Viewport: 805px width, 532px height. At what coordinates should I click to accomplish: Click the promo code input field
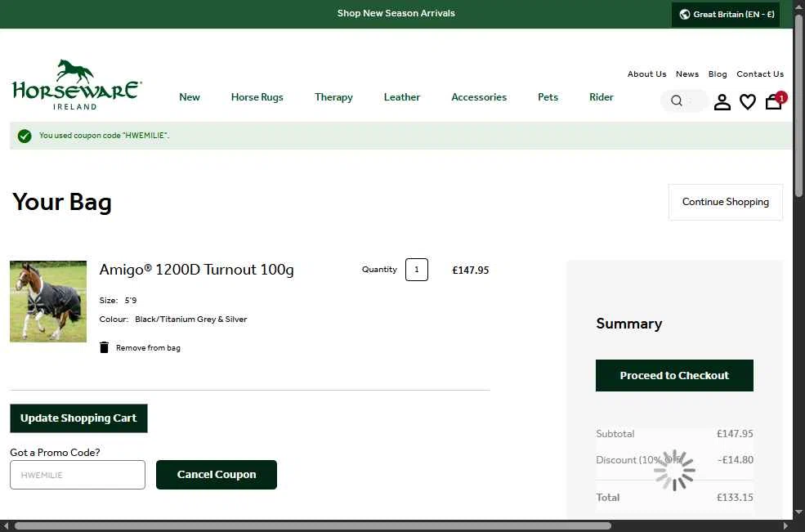point(78,475)
